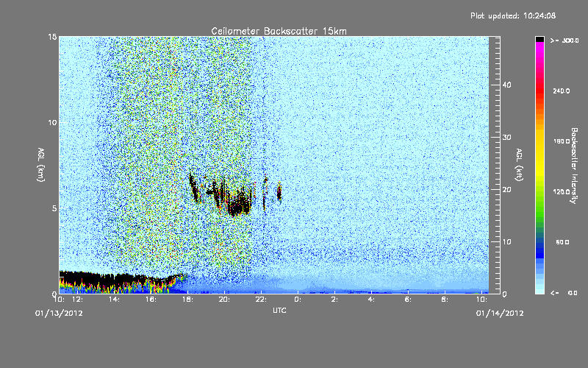
Task: Click the ">= 300.0" colorbar maximum label
Action: point(564,40)
